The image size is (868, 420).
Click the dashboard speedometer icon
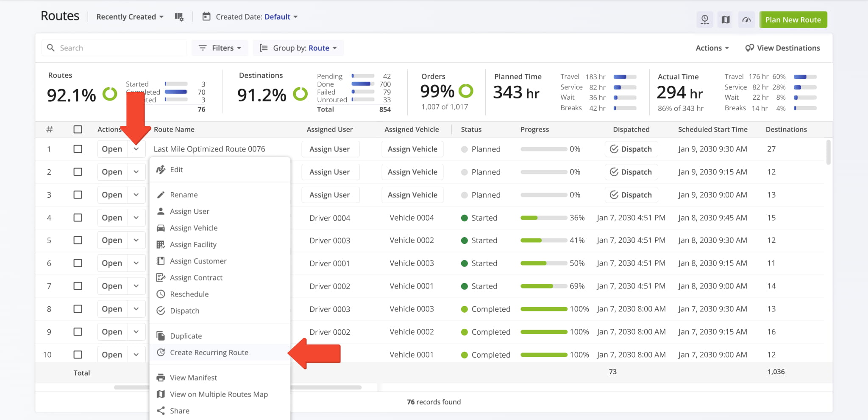coord(746,20)
